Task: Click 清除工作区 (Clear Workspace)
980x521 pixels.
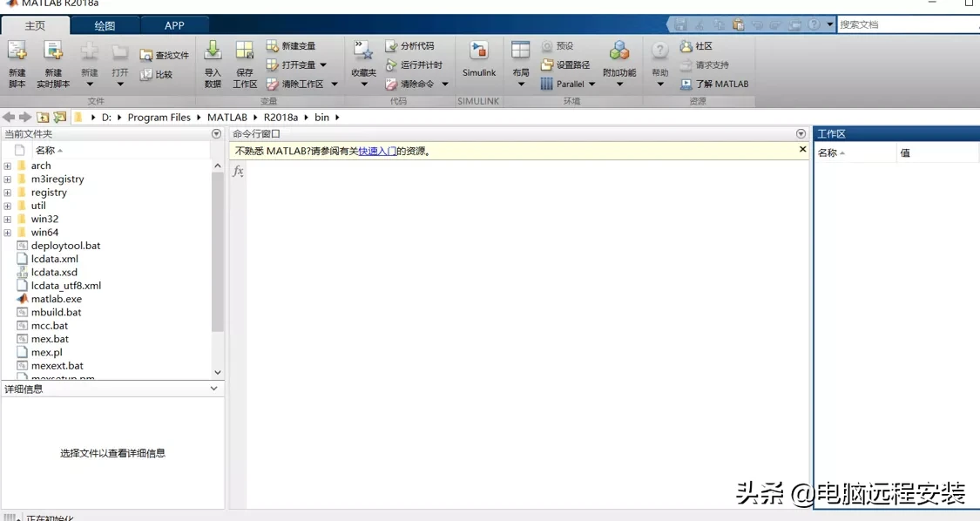Action: pyautogui.click(x=295, y=84)
